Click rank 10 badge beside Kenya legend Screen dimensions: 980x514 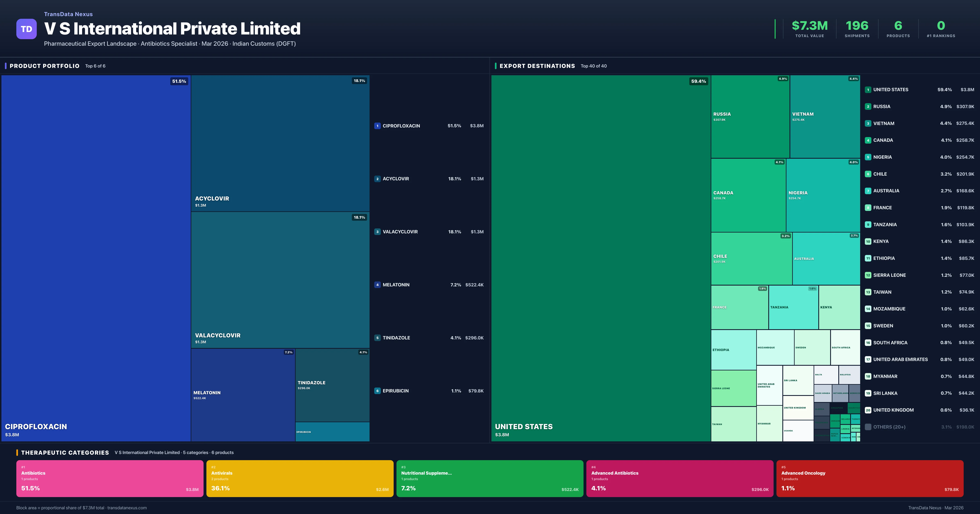868,241
